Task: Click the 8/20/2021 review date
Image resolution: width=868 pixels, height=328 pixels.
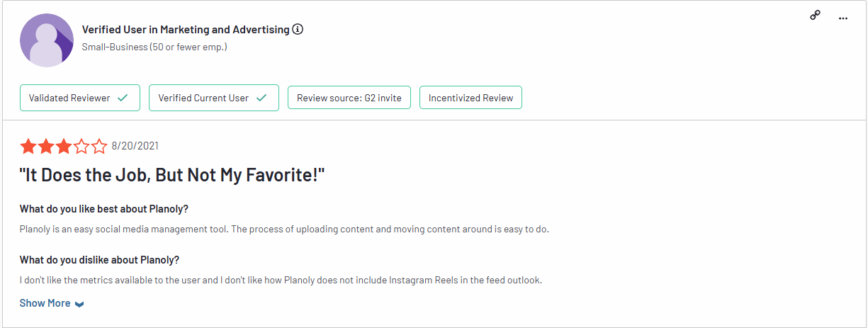Action: 135,147
